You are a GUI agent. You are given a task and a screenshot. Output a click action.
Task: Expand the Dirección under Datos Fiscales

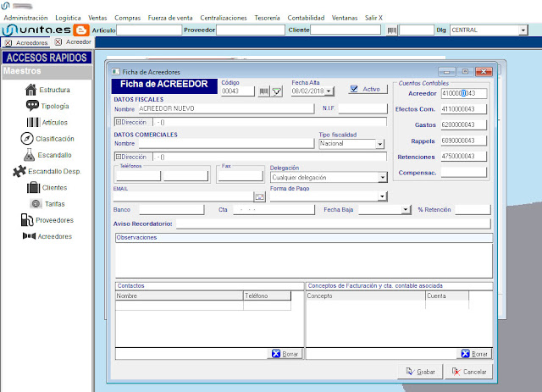click(x=118, y=121)
